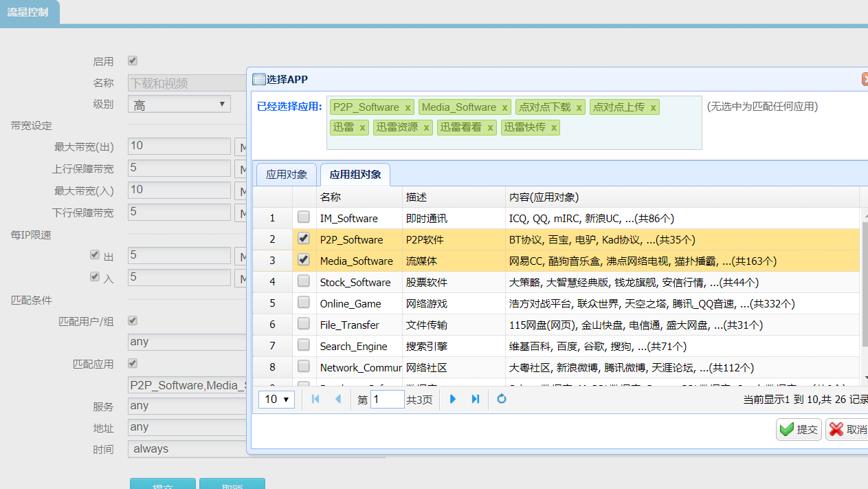
Task: Go to first page of results
Action: pos(315,399)
